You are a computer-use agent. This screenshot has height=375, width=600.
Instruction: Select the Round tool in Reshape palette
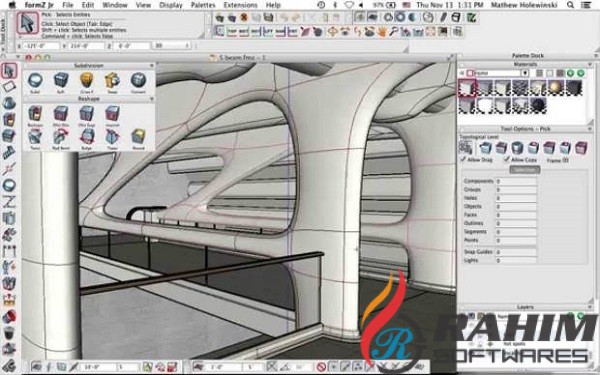[x=138, y=137]
